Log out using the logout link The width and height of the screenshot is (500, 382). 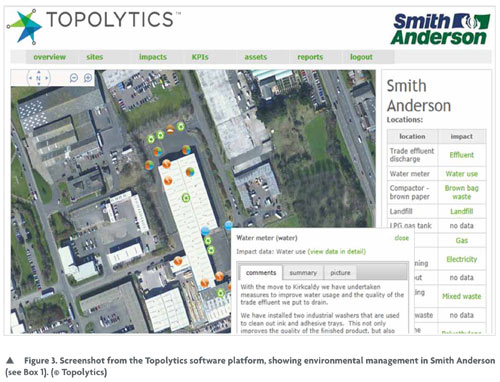(x=361, y=57)
